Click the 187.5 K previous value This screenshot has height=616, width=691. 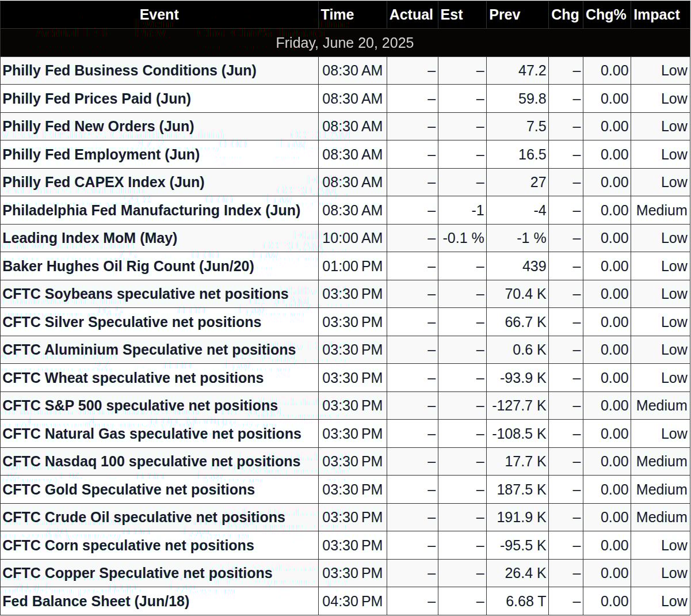click(x=522, y=490)
